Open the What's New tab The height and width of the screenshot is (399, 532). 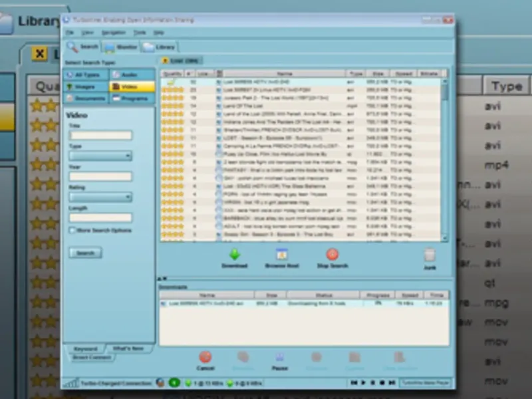click(x=128, y=348)
